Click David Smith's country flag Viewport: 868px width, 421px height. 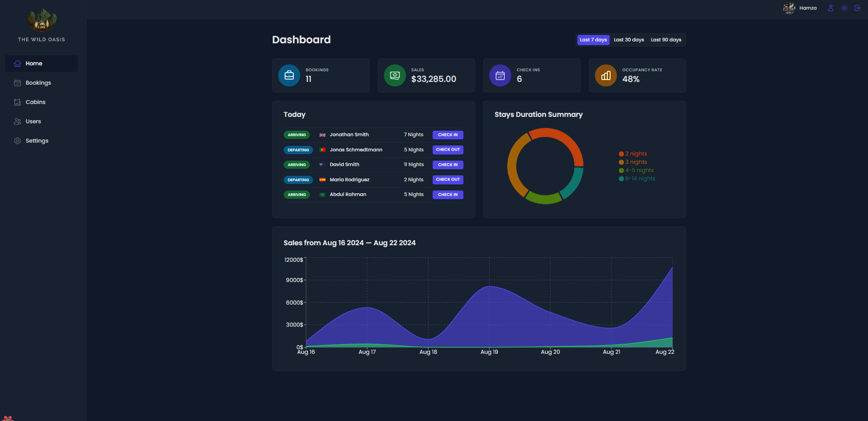click(322, 165)
